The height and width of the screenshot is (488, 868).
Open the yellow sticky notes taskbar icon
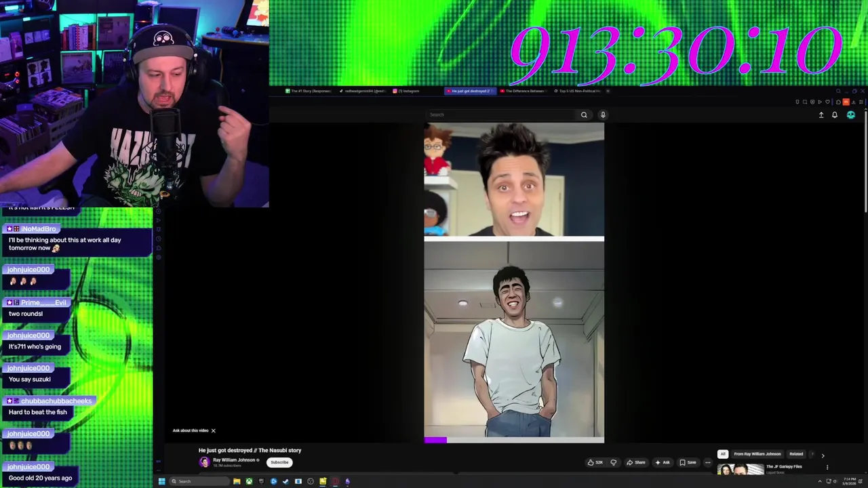323,481
